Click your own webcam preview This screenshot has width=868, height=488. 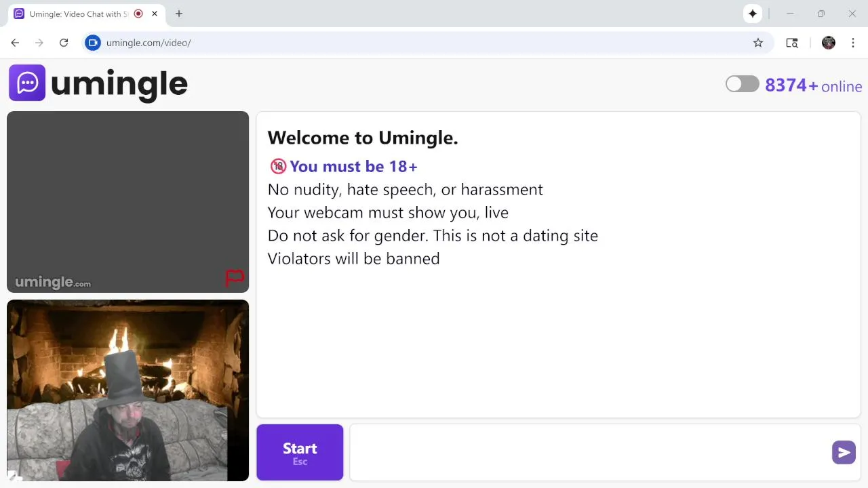coord(127,390)
